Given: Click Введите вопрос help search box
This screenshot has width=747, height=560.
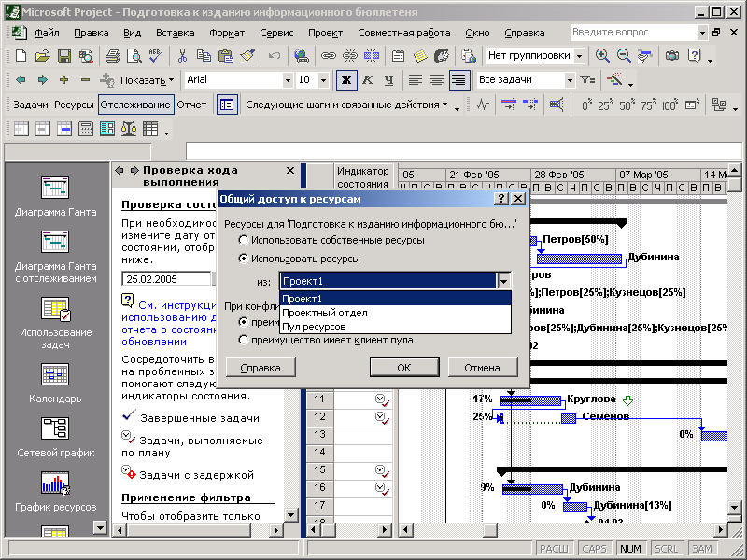Looking at the screenshot, I should coord(634,33).
